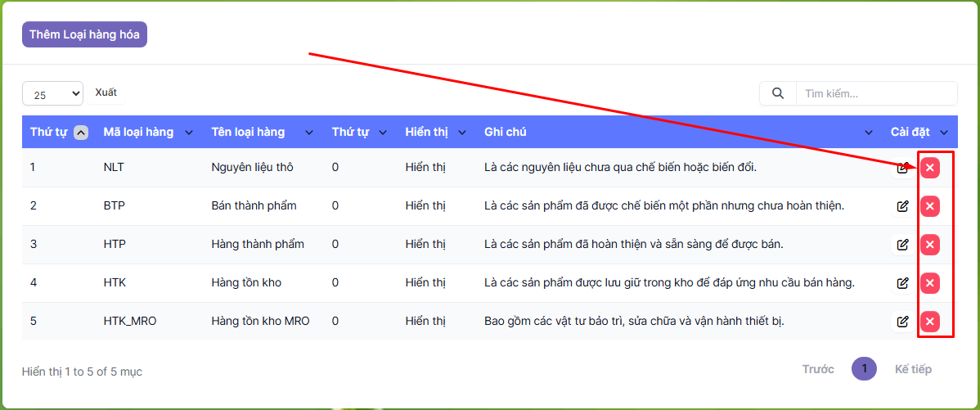Image resolution: width=980 pixels, height=410 pixels.
Task: Open the 25 rows-per-page dropdown
Action: click(x=52, y=94)
